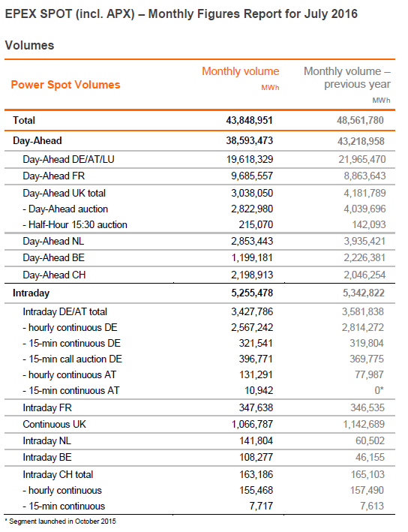The image size is (408, 532).
Task: Click Day-Ahead FR volume 9,685,557
Action: (252, 176)
